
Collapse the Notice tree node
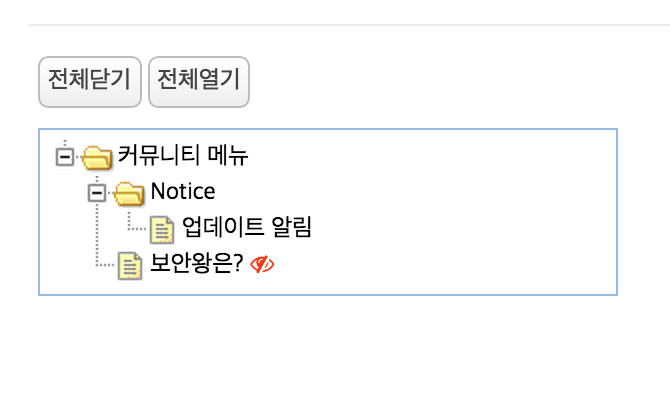pyautogui.click(x=97, y=192)
